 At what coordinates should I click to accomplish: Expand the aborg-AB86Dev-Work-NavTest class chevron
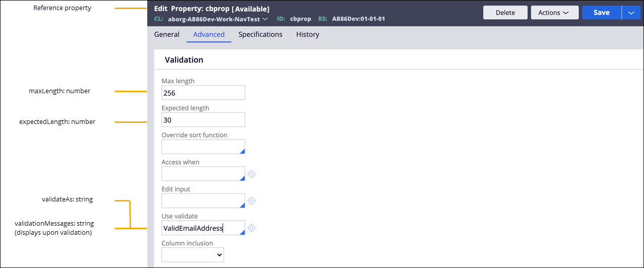[265, 19]
